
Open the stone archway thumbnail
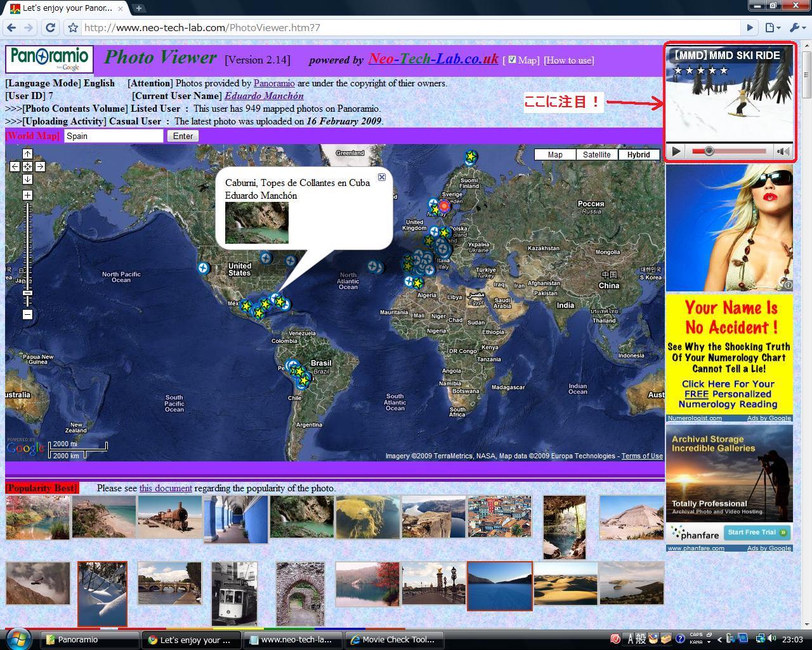[x=301, y=594]
